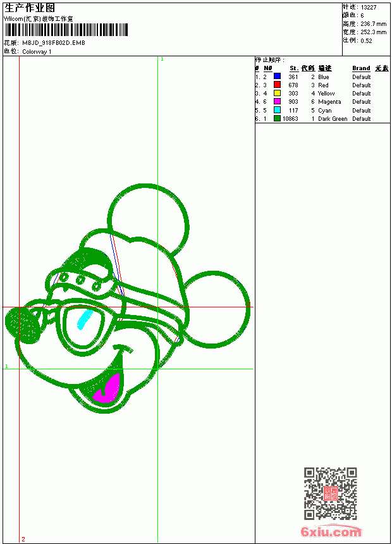Click stitch count 117 in Cyan row

click(x=293, y=110)
